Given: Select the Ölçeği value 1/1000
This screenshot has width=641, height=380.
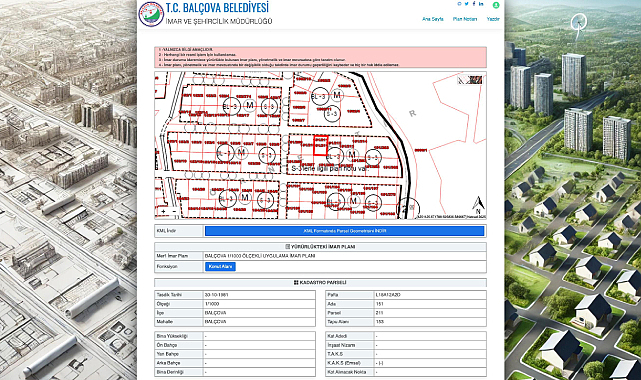Looking at the screenshot, I should [x=212, y=304].
